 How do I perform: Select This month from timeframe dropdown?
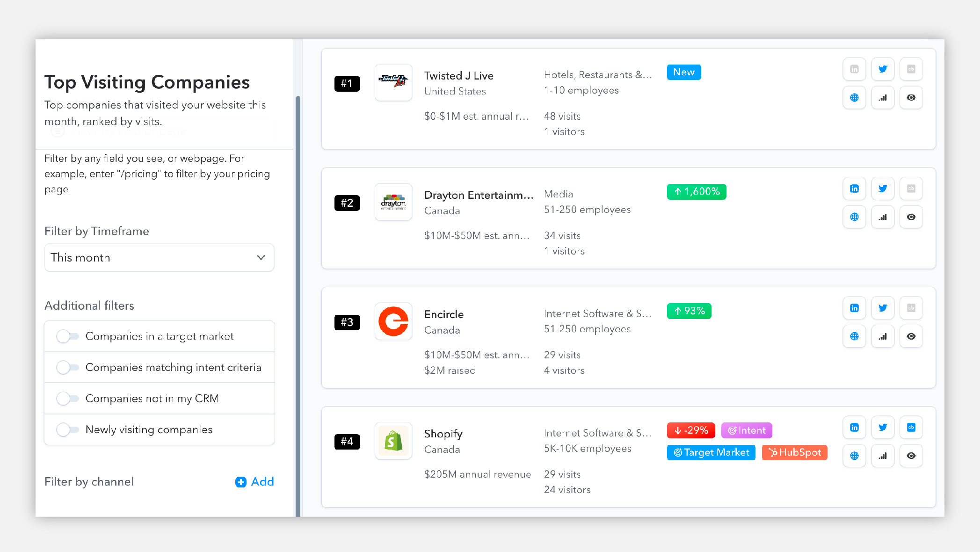(x=158, y=257)
